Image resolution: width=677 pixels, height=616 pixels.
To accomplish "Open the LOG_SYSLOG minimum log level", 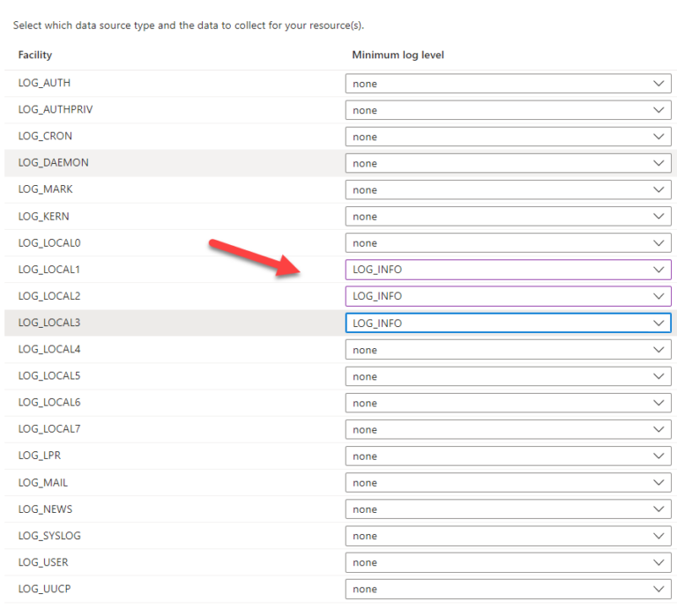I will (507, 536).
